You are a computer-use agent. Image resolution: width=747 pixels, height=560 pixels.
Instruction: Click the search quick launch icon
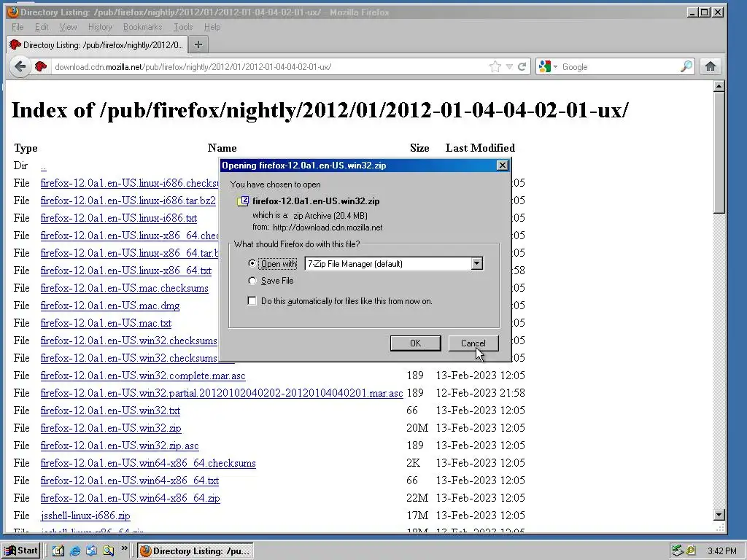pyautogui.click(x=108, y=551)
